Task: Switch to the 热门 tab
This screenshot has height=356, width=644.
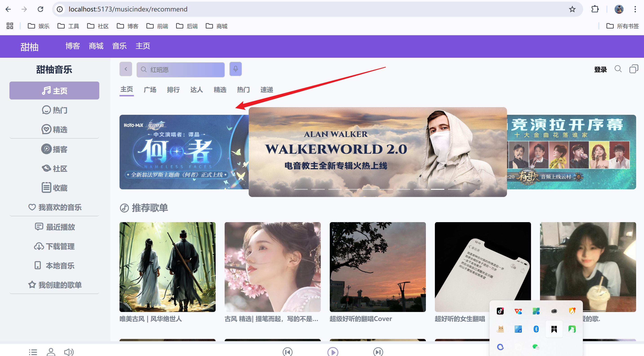Action: tap(243, 90)
